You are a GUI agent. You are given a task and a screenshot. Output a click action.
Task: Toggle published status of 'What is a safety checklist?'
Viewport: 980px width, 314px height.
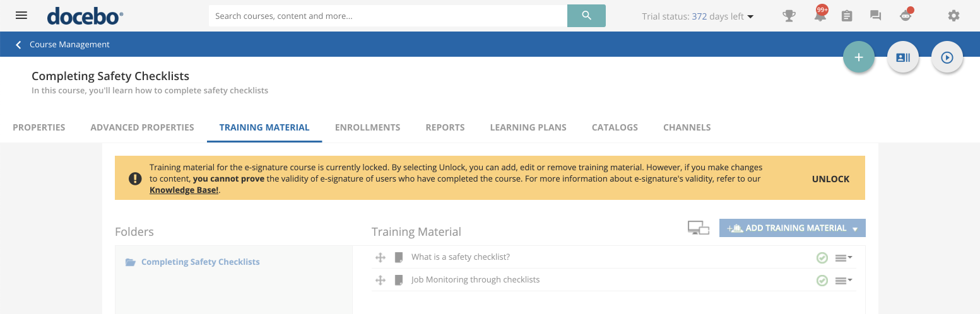coord(822,257)
